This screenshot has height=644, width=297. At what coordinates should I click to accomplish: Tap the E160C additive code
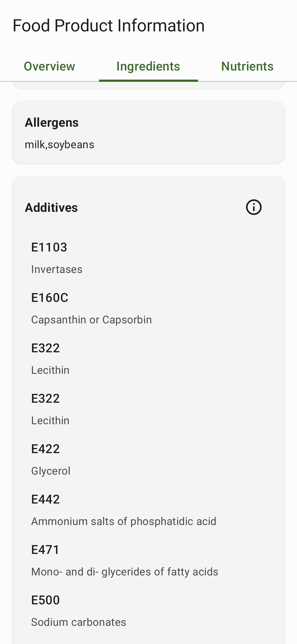click(x=50, y=298)
